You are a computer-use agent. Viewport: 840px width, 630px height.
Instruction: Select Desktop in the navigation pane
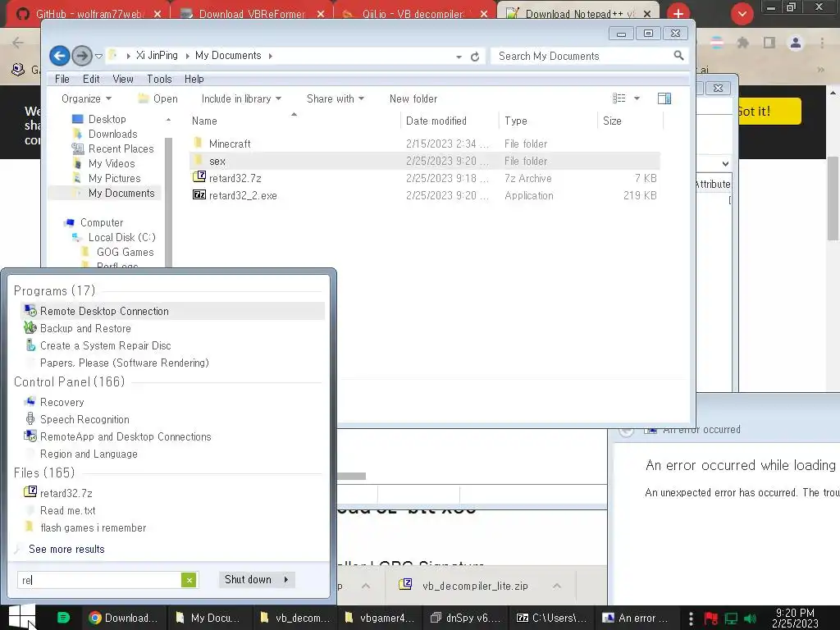pyautogui.click(x=107, y=119)
